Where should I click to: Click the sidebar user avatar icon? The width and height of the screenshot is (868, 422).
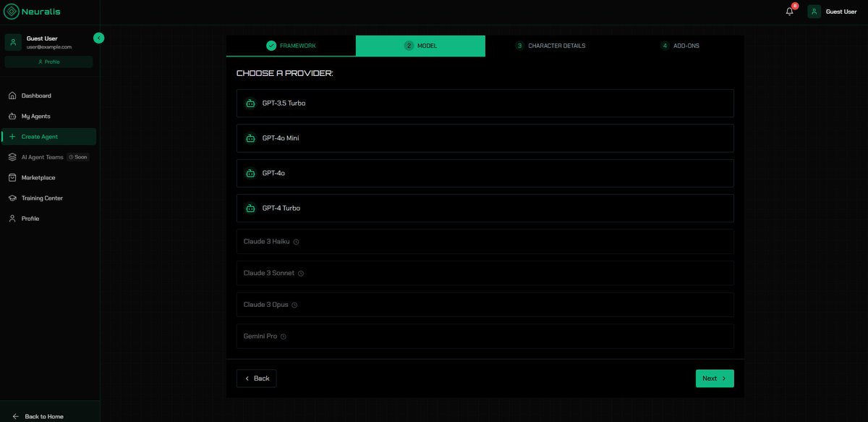13,42
